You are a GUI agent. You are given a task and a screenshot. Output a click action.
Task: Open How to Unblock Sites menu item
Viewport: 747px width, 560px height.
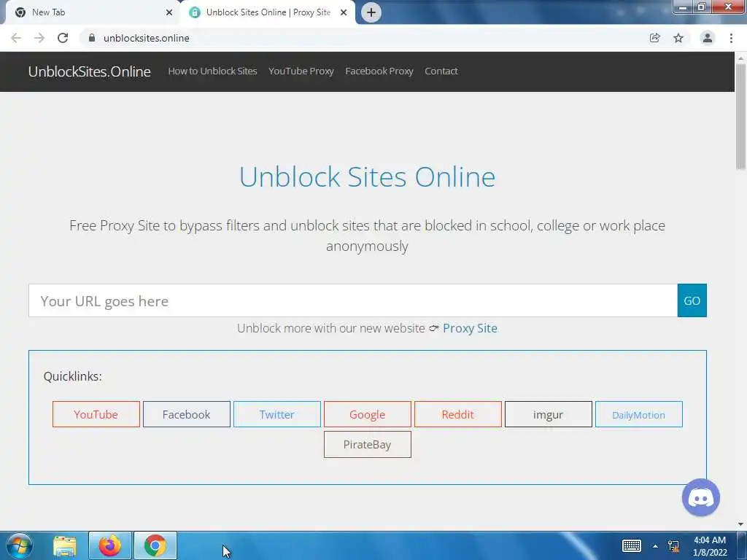pos(212,71)
